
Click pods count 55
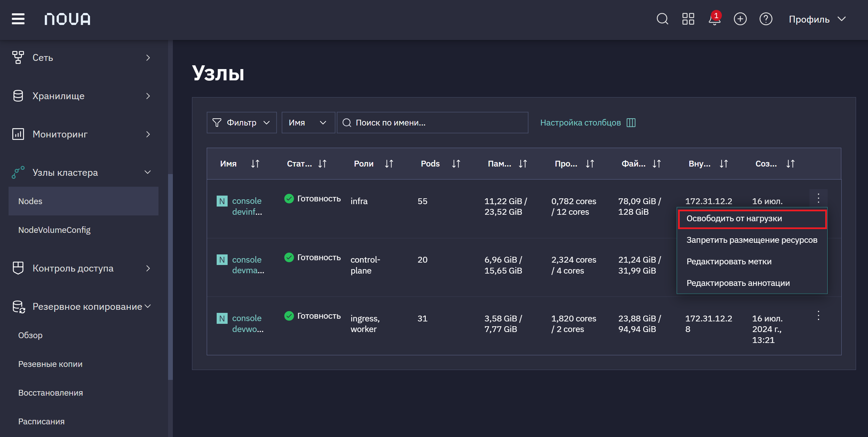click(x=422, y=201)
